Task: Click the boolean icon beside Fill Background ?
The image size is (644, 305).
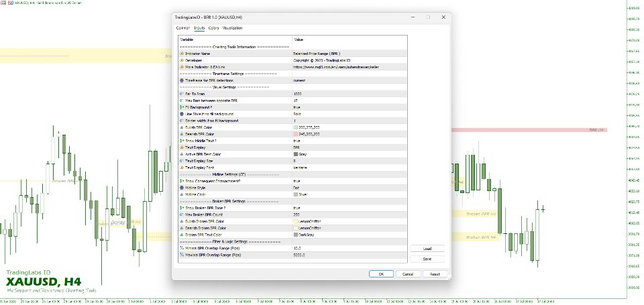Action: pyautogui.click(x=182, y=107)
